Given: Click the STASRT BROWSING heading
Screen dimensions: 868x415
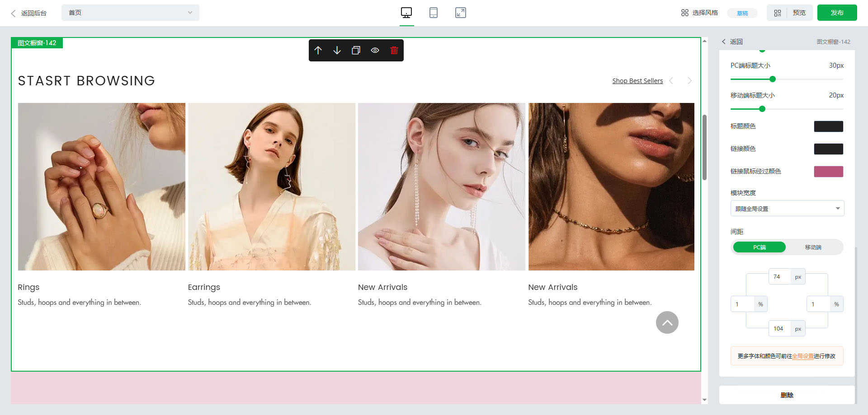Looking at the screenshot, I should coord(86,81).
